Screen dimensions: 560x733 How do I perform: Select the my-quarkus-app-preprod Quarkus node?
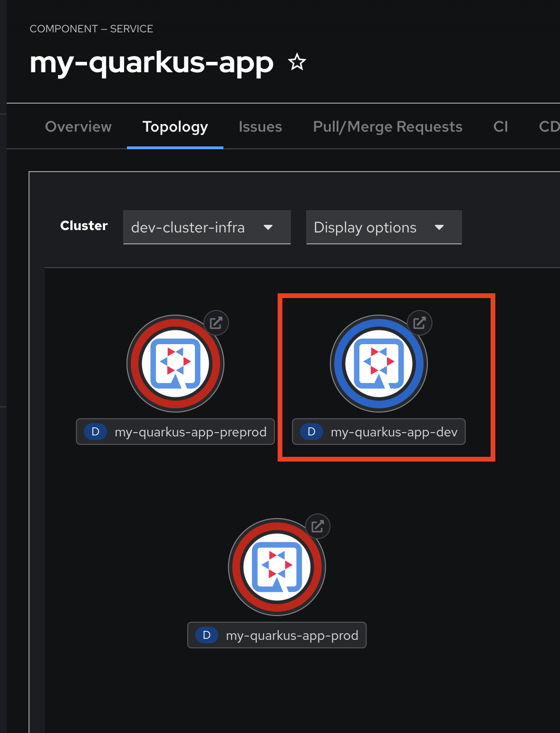click(x=175, y=364)
